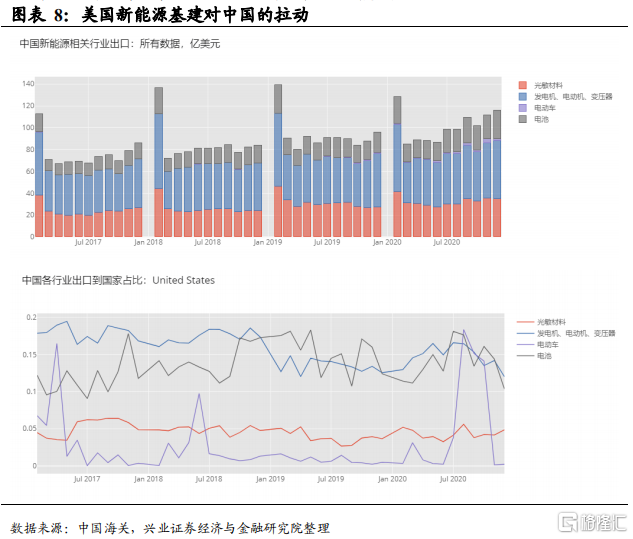The image size is (633, 539).
Task: Click the 0.2 value on line chart y-axis
Action: tap(29, 317)
